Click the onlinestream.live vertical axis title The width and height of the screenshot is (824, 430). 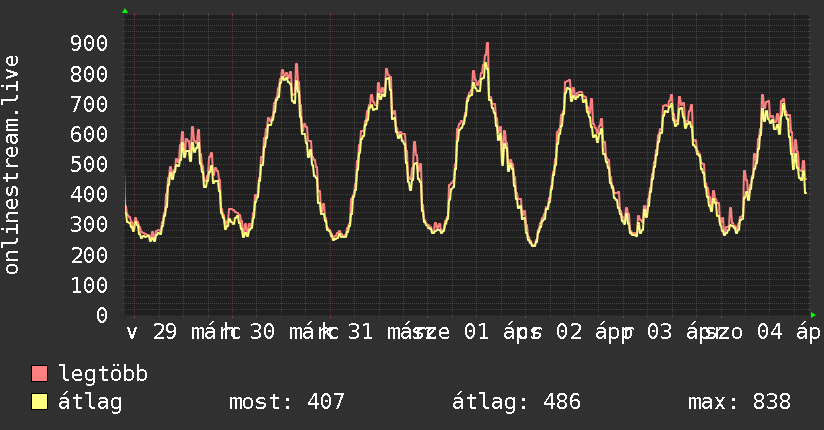point(13,165)
